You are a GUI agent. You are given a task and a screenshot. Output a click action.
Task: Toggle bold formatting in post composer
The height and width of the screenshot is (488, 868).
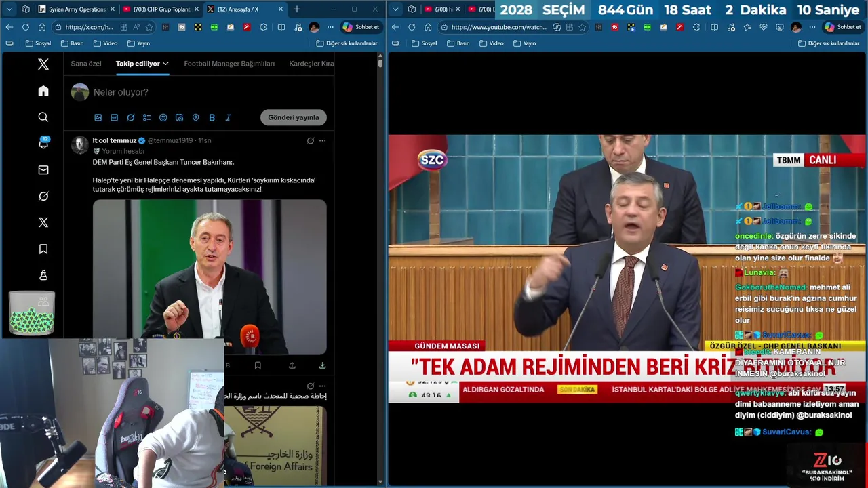[x=212, y=117]
